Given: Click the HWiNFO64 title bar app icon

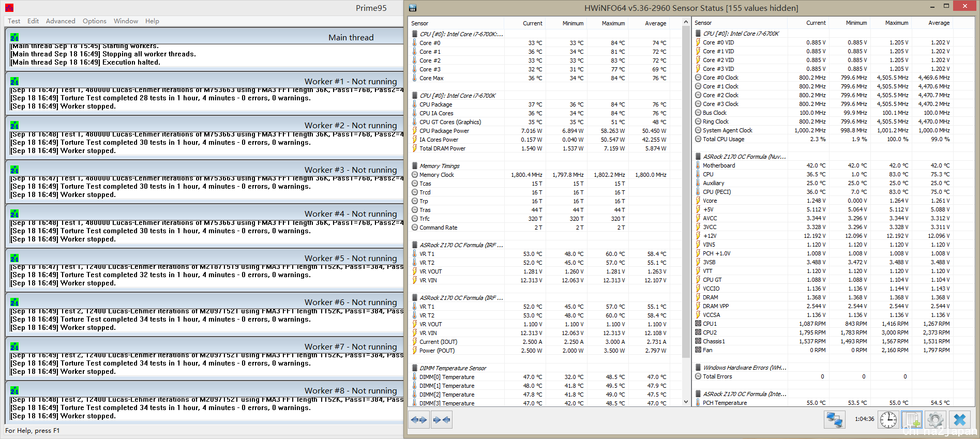Looking at the screenshot, I should (413, 8).
